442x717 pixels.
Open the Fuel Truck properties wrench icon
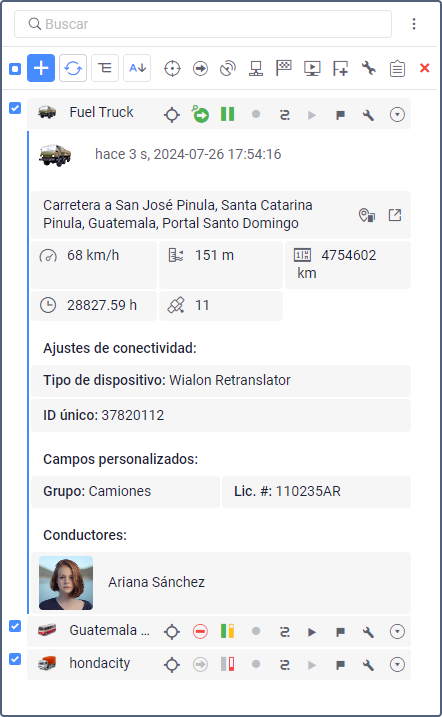[368, 114]
